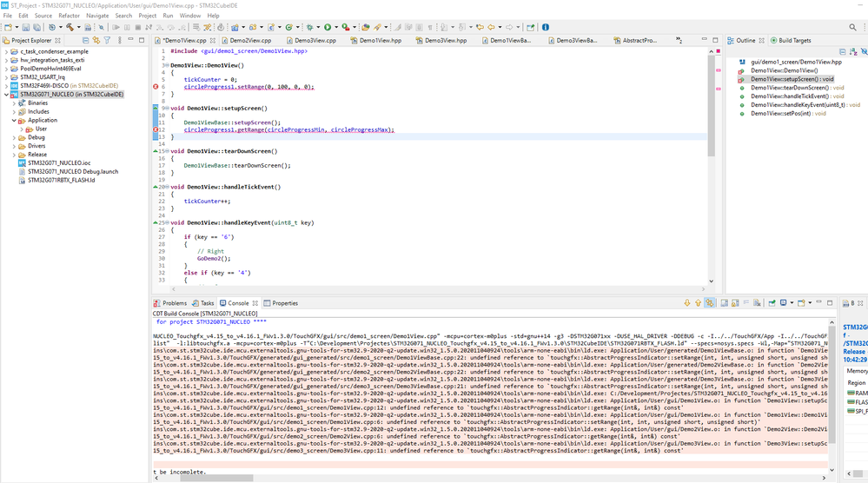
Task: Click the Clear Console icon
Action: pos(757,302)
